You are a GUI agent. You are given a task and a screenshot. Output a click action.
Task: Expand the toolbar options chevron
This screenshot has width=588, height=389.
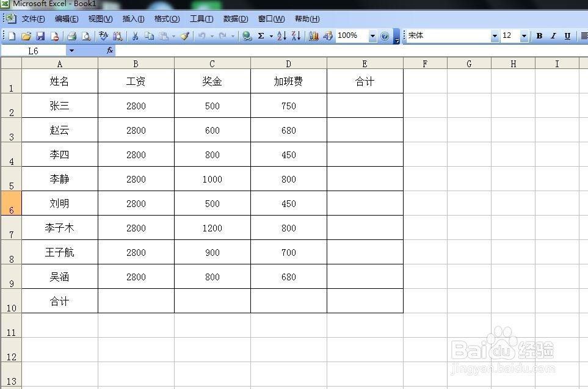396,37
